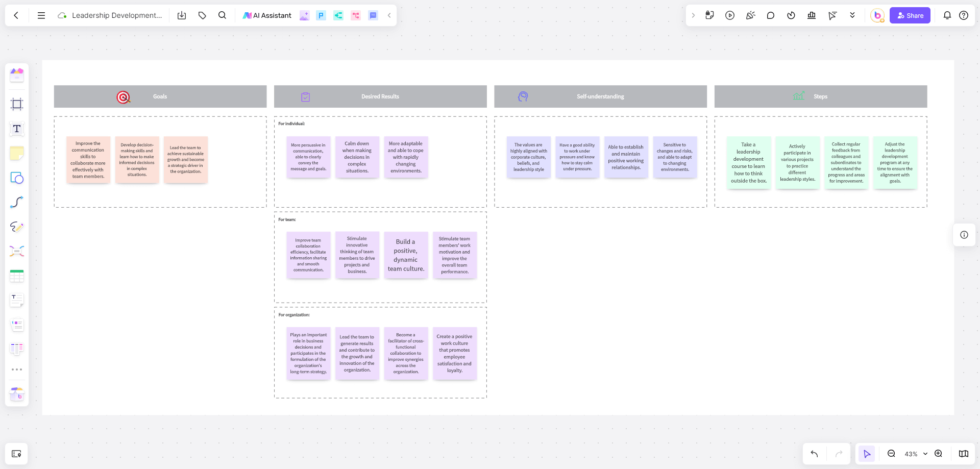The image size is (980, 469).
Task: Click the red target icon in Goals
Action: [x=123, y=97]
